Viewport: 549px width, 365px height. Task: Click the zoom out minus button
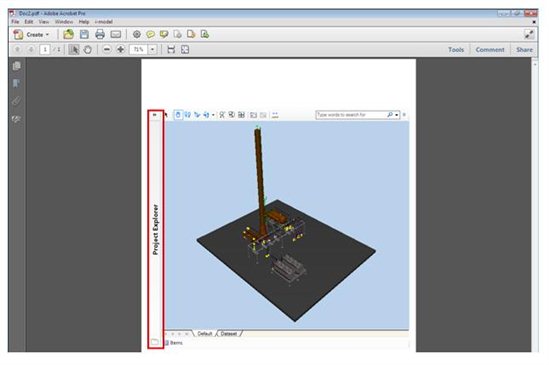pyautogui.click(x=107, y=49)
